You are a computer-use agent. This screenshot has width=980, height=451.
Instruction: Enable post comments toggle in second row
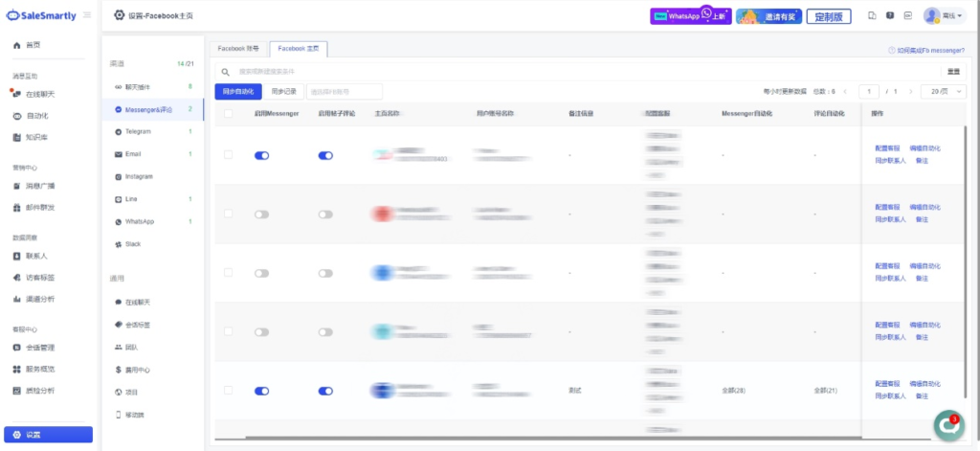(x=325, y=214)
